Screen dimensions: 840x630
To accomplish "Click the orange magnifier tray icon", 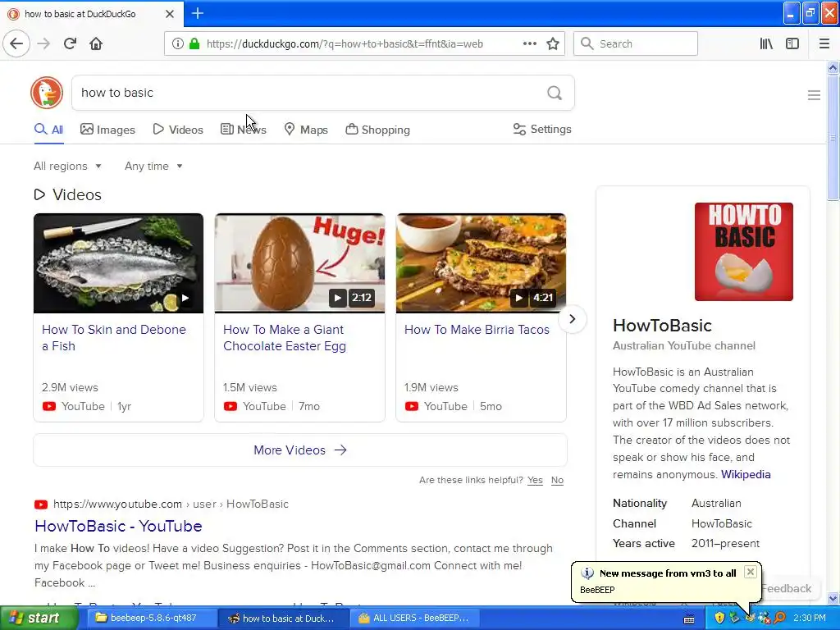I will pos(779,618).
